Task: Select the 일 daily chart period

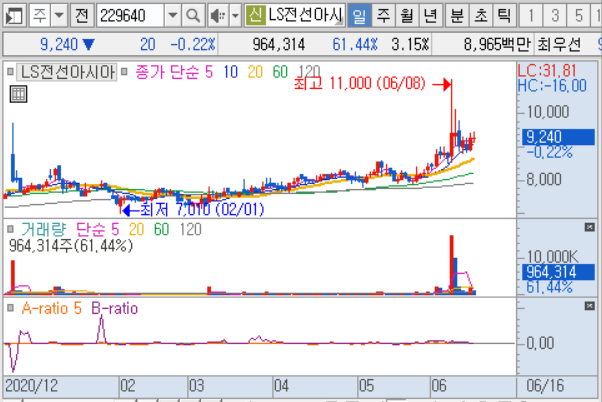Action: click(359, 16)
